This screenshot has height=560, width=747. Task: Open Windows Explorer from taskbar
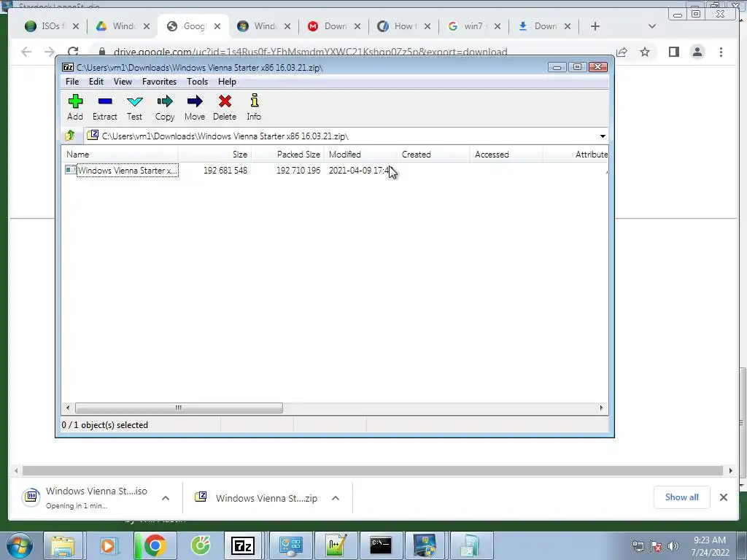(x=63, y=545)
